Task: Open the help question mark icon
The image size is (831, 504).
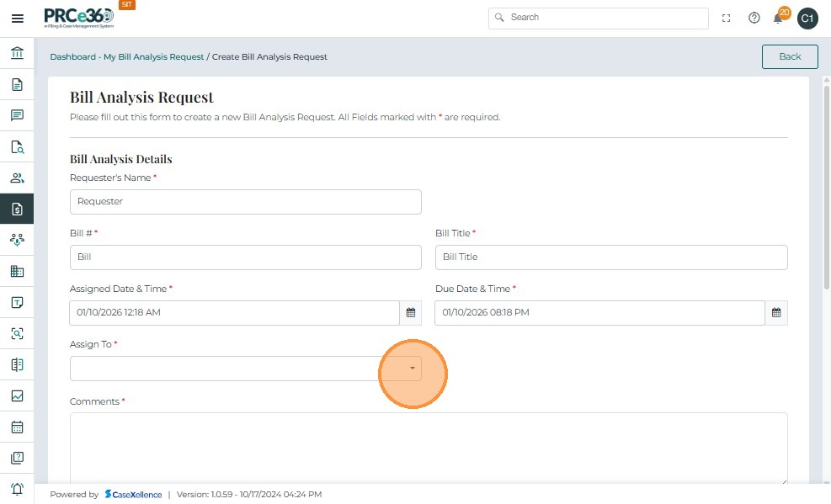Action: tap(754, 18)
